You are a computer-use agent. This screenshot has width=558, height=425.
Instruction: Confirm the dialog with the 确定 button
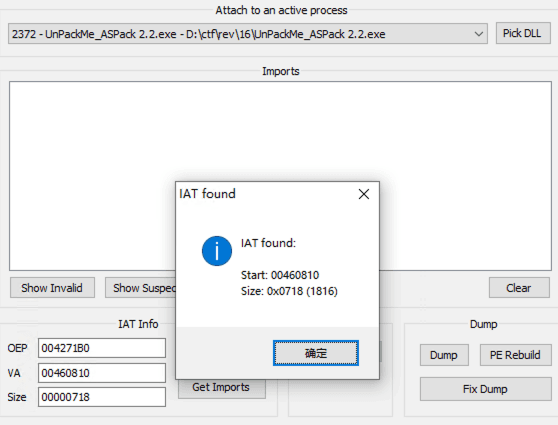(316, 353)
